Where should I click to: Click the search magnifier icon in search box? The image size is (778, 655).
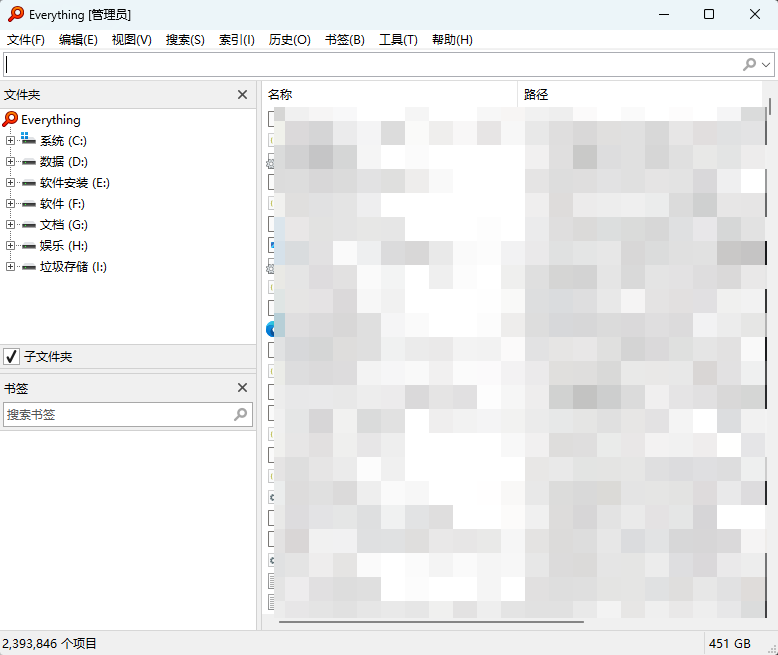(x=749, y=65)
